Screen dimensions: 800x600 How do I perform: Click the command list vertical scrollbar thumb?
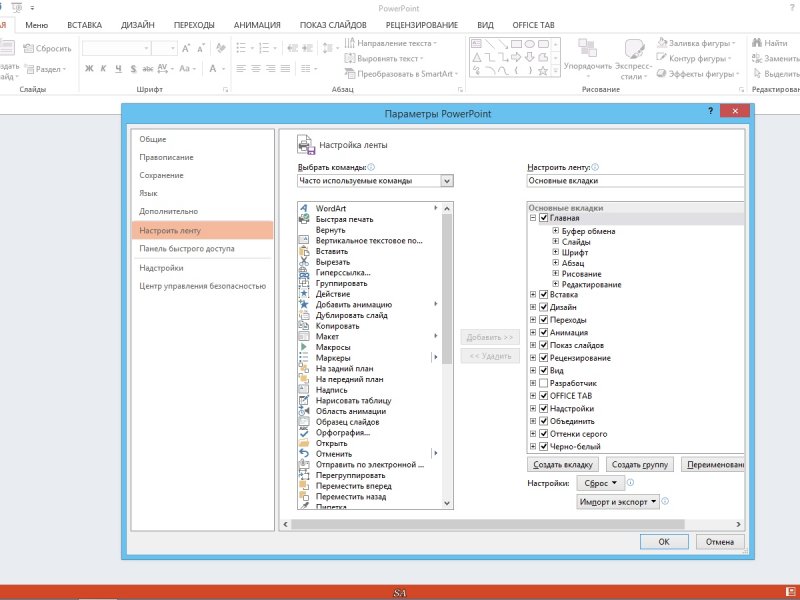(x=447, y=289)
